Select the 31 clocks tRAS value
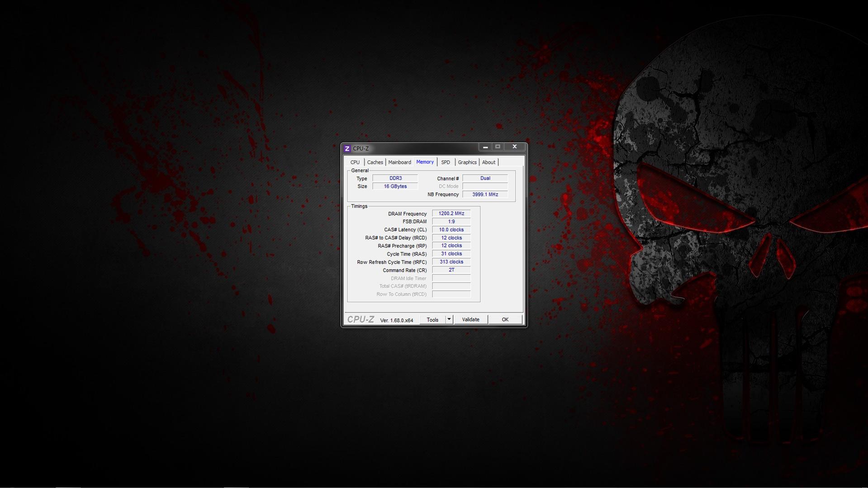The width and height of the screenshot is (868, 488). coord(451,254)
